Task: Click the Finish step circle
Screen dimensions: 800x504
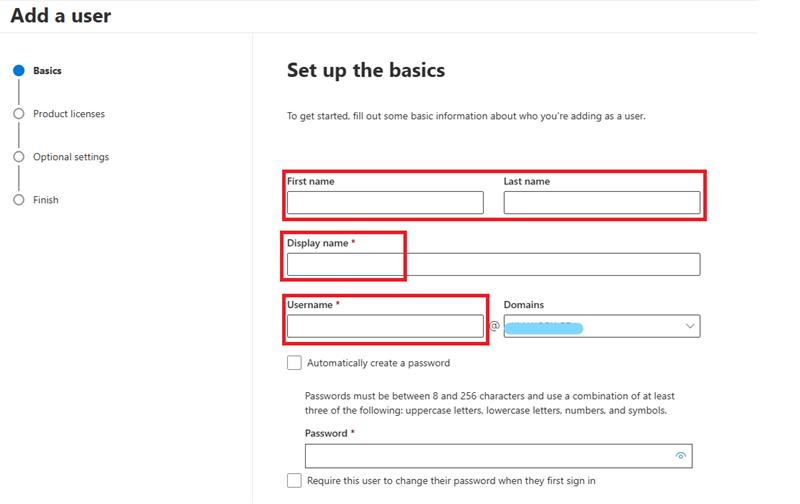Action: pyautogui.click(x=19, y=200)
